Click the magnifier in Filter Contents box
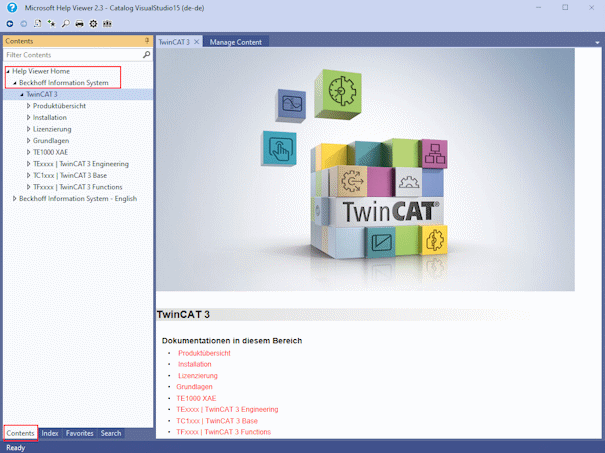The image size is (605, 453). click(146, 55)
